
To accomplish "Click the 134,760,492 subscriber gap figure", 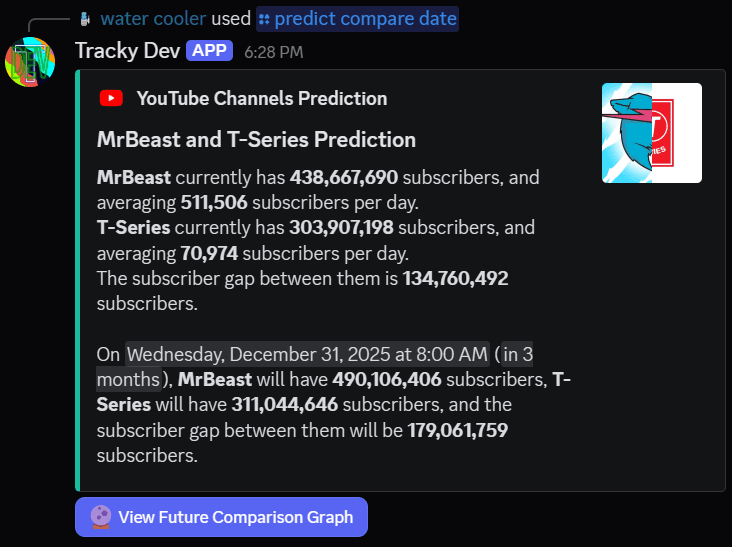I will tap(455, 278).
